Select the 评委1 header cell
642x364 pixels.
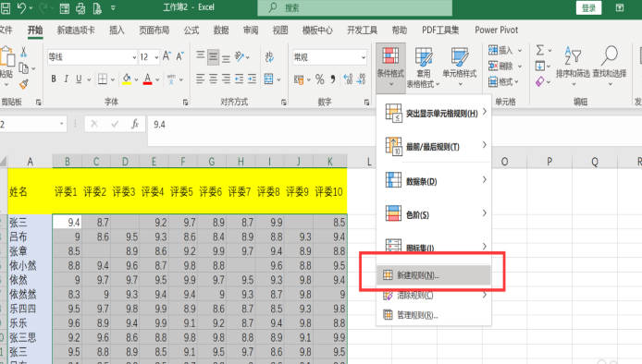point(67,191)
